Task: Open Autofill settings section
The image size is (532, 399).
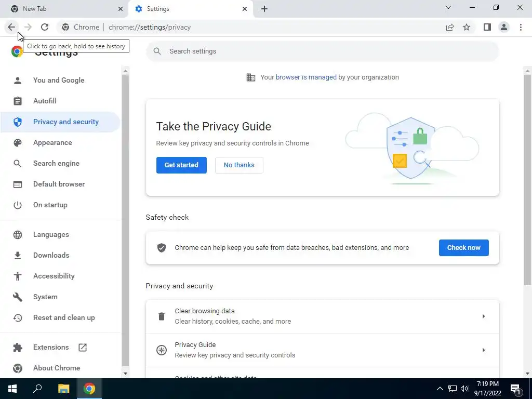Action: coord(60,101)
